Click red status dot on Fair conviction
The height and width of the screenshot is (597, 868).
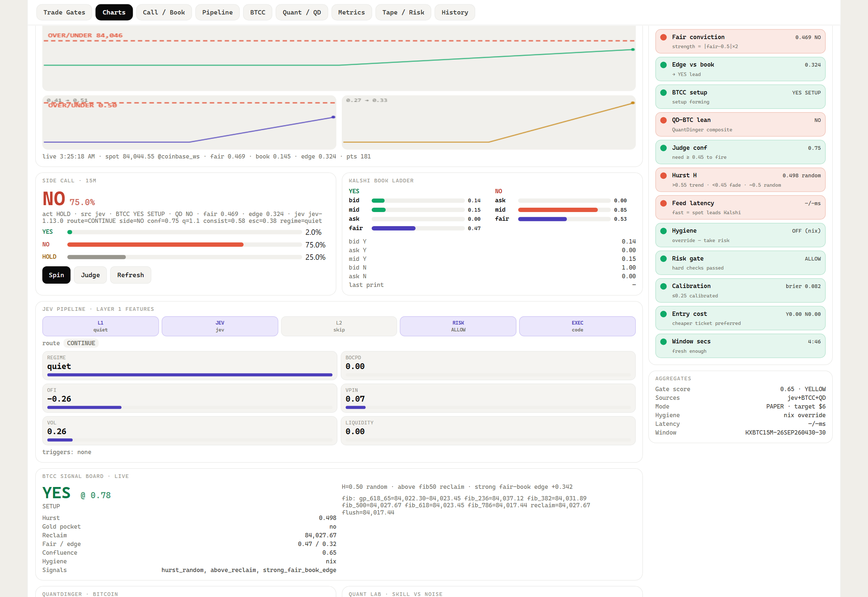click(664, 37)
